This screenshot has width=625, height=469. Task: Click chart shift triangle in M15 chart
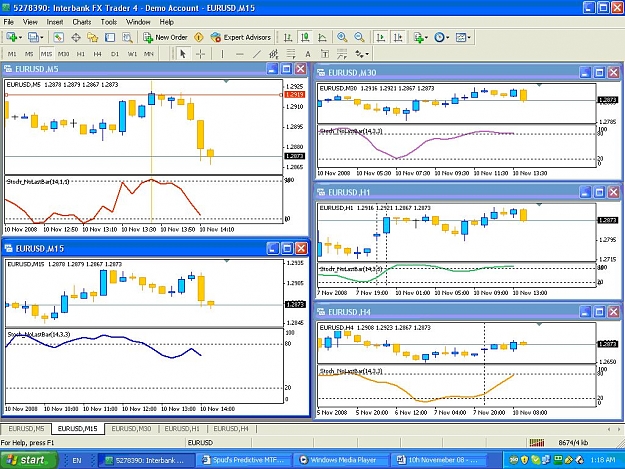227,261
